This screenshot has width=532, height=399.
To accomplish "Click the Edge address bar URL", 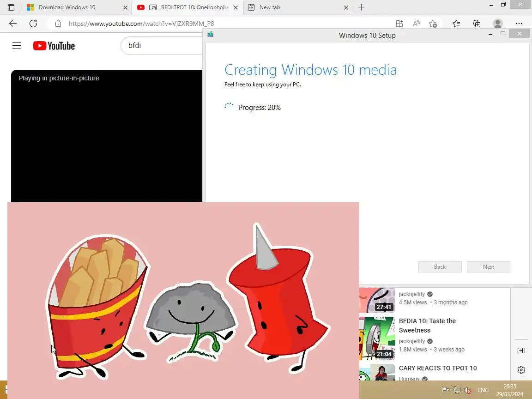I will tap(141, 24).
